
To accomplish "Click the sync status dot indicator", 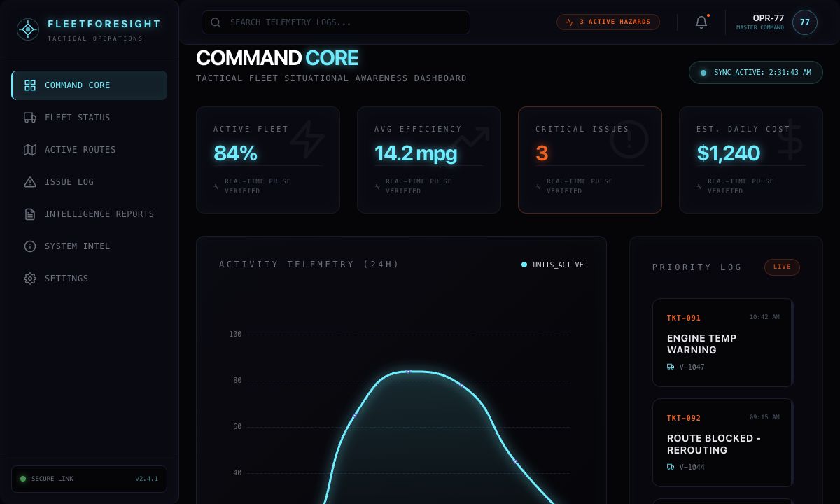I will point(703,73).
